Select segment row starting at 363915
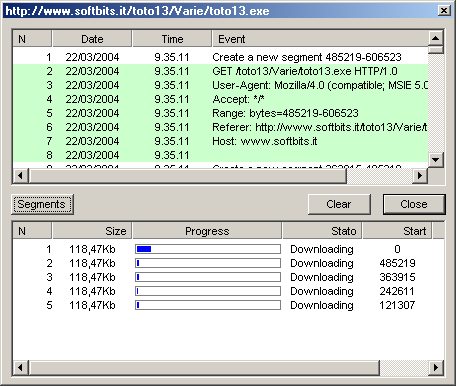Viewport: 457px width, 386px height. (229, 277)
